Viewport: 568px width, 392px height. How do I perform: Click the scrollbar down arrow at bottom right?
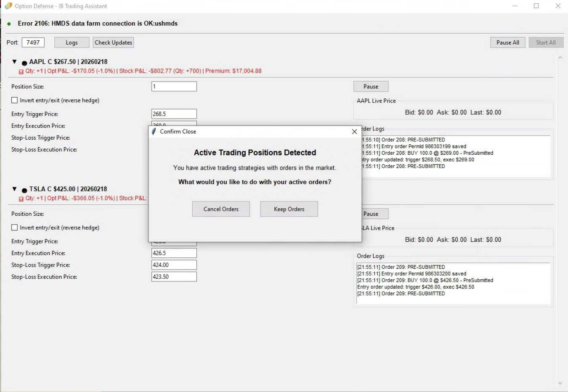560,383
